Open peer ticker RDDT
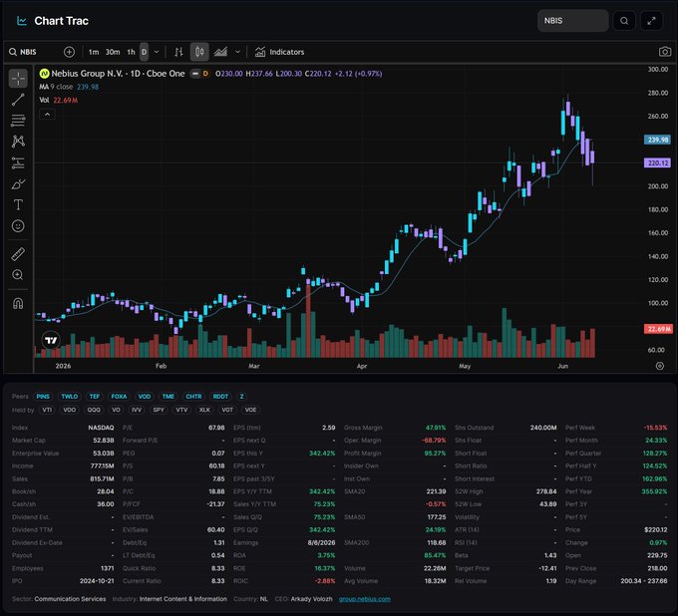This screenshot has width=678, height=616. 220,397
